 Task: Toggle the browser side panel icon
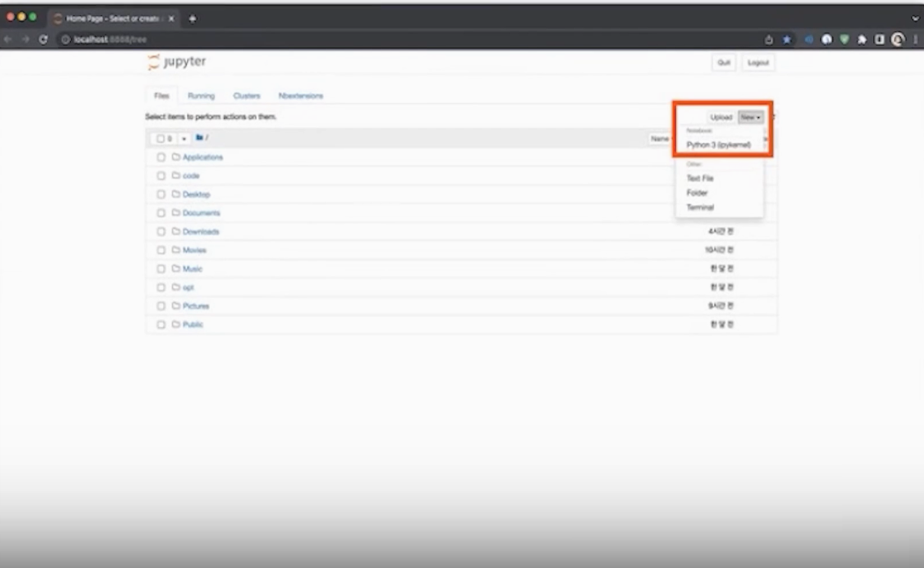point(880,39)
